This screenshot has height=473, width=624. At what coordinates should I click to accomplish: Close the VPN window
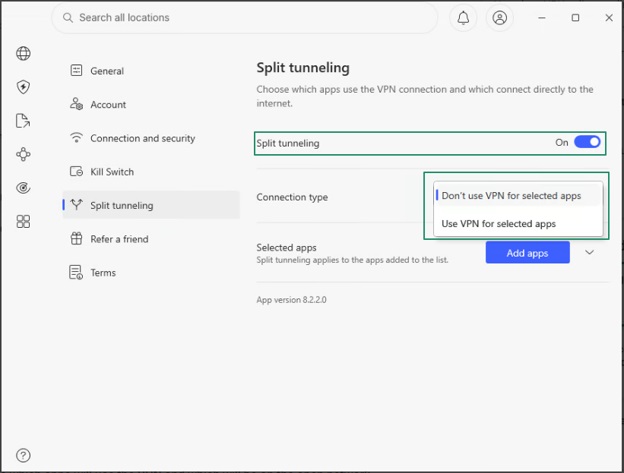coord(609,18)
